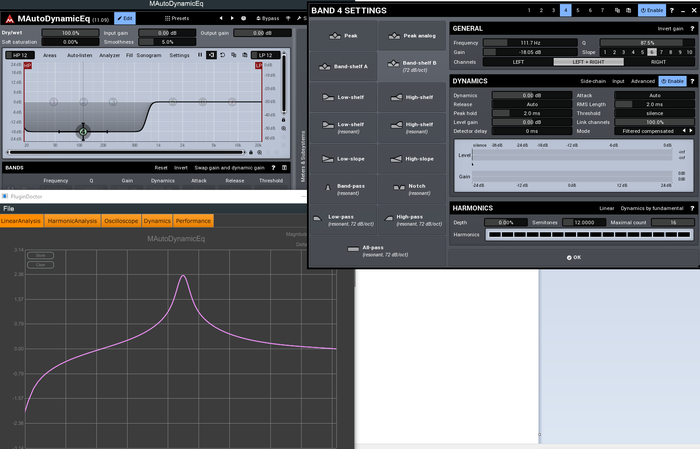Select band 4 node on EQ graph

(x=83, y=132)
